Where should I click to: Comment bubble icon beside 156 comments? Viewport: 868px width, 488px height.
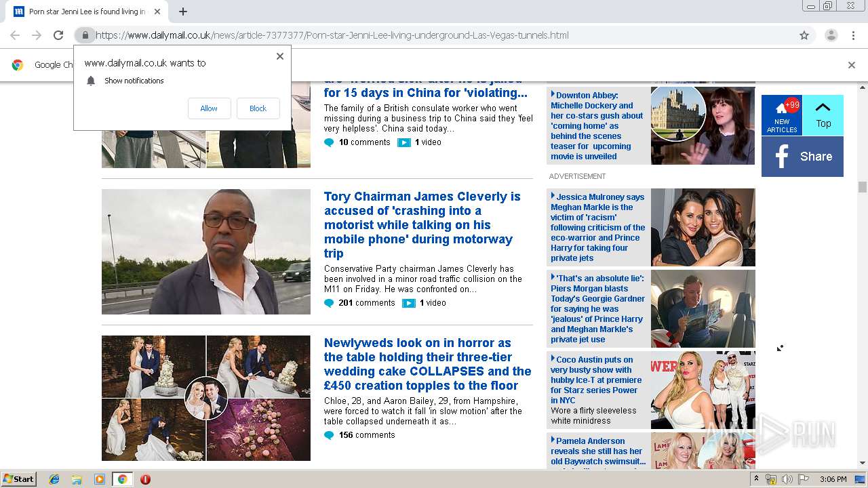[x=329, y=435]
